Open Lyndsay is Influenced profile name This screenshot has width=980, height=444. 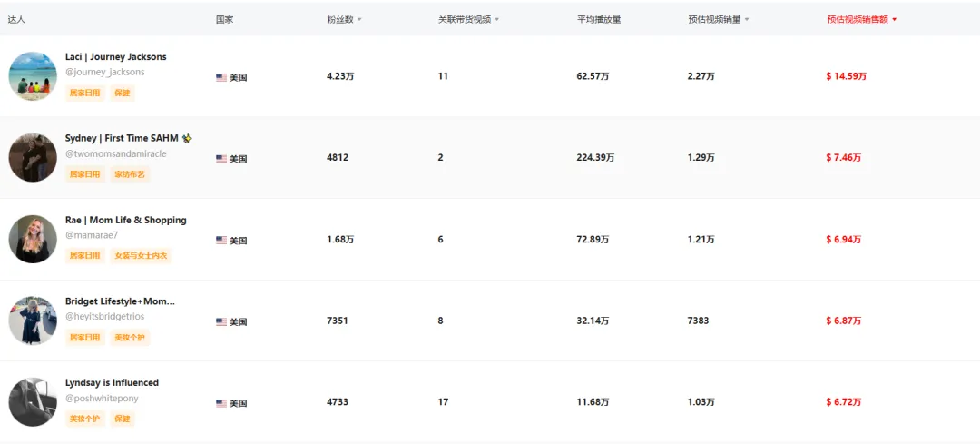point(112,383)
